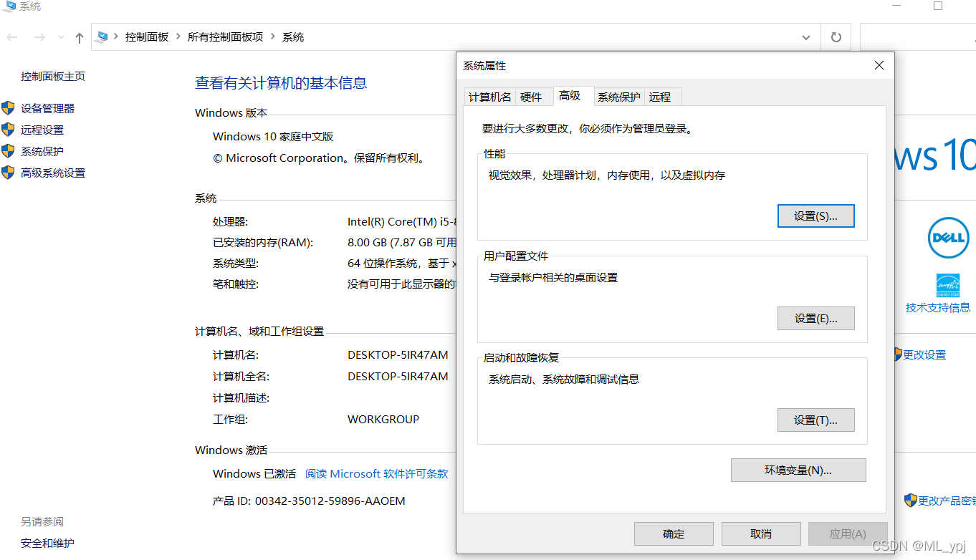Switch to the 远程 tab
Screen dimensions: 976x560
coord(661,96)
